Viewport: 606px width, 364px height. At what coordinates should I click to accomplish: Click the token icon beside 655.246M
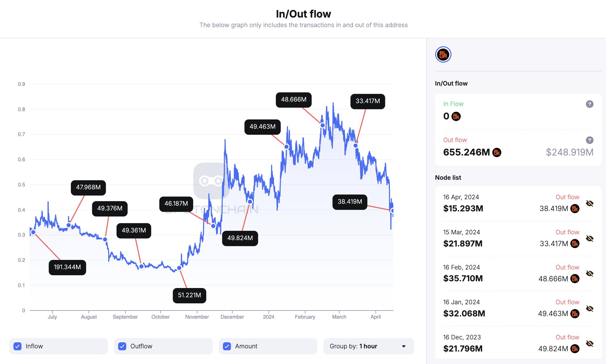click(x=497, y=152)
